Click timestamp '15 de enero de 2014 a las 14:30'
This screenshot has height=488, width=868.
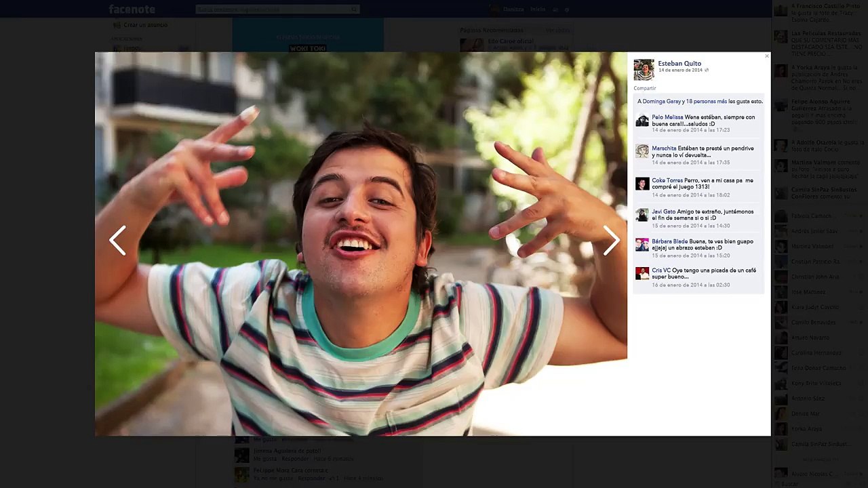(691, 226)
